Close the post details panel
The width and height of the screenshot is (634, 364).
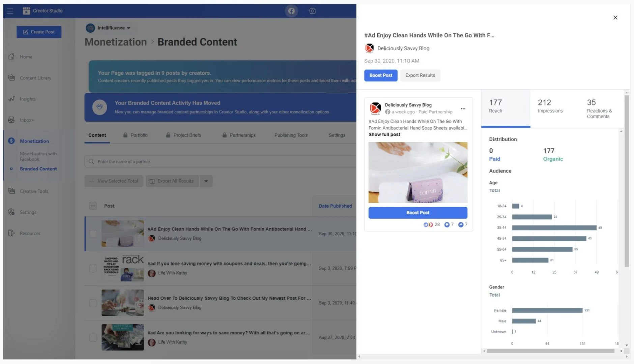615,18
